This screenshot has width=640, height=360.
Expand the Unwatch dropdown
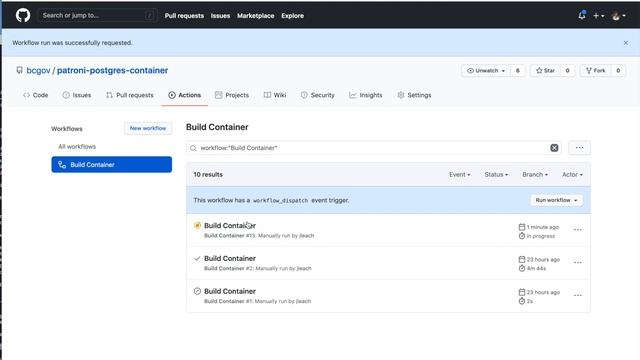point(486,71)
